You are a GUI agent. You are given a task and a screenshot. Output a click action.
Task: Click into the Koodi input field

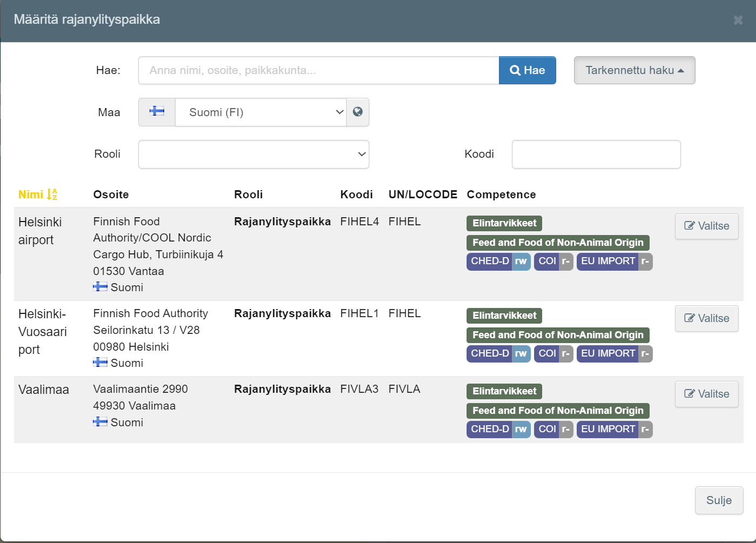[596, 155]
